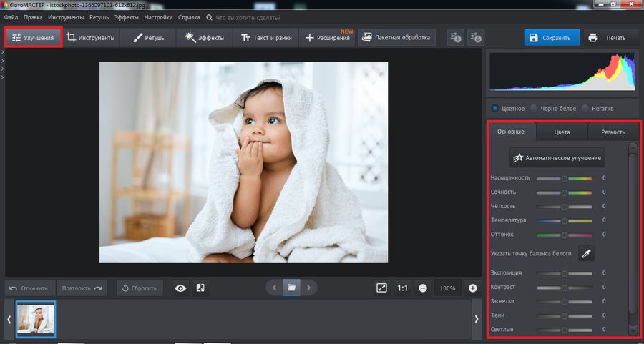Click the Чёткость slider handle

point(565,207)
